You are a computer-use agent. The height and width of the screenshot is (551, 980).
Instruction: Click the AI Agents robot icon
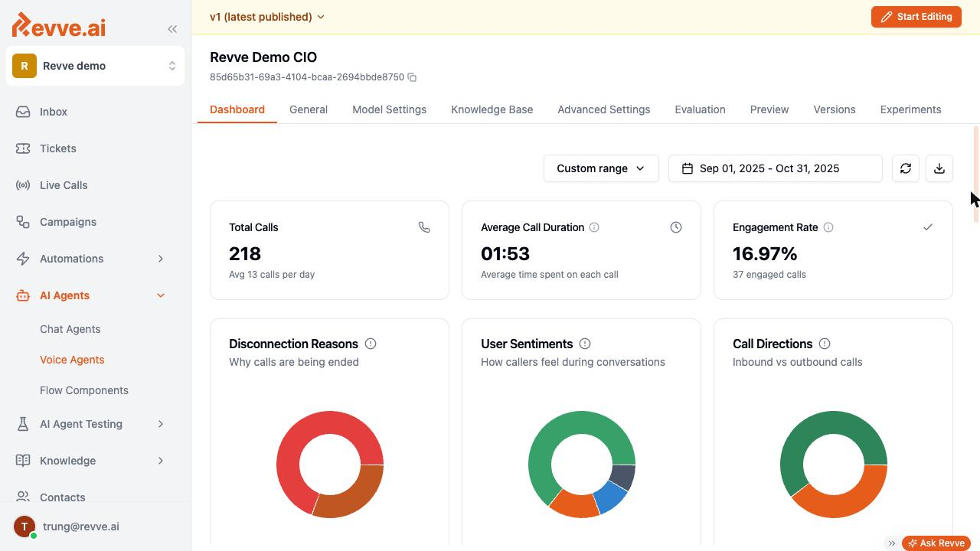23,295
